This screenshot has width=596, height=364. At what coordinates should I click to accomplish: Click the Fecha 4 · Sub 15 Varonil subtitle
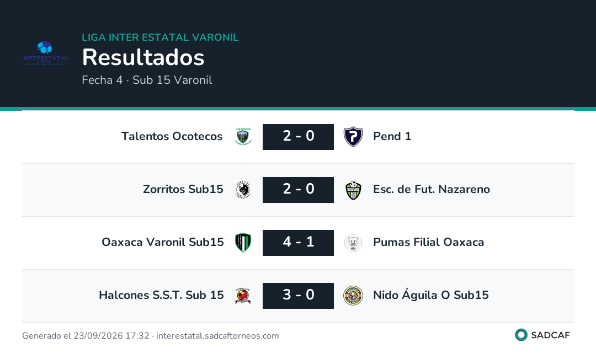pyautogui.click(x=147, y=80)
